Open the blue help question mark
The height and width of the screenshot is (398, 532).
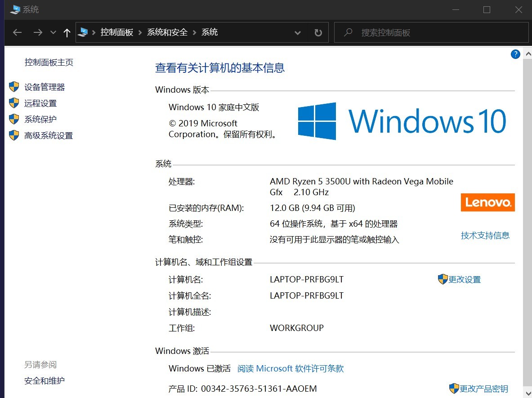click(x=515, y=54)
